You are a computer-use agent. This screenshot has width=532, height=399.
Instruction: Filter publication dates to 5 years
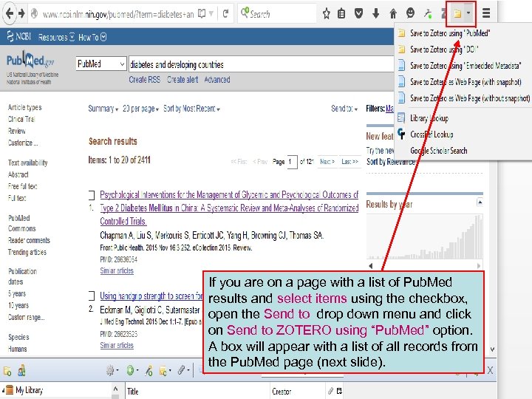tap(17, 293)
